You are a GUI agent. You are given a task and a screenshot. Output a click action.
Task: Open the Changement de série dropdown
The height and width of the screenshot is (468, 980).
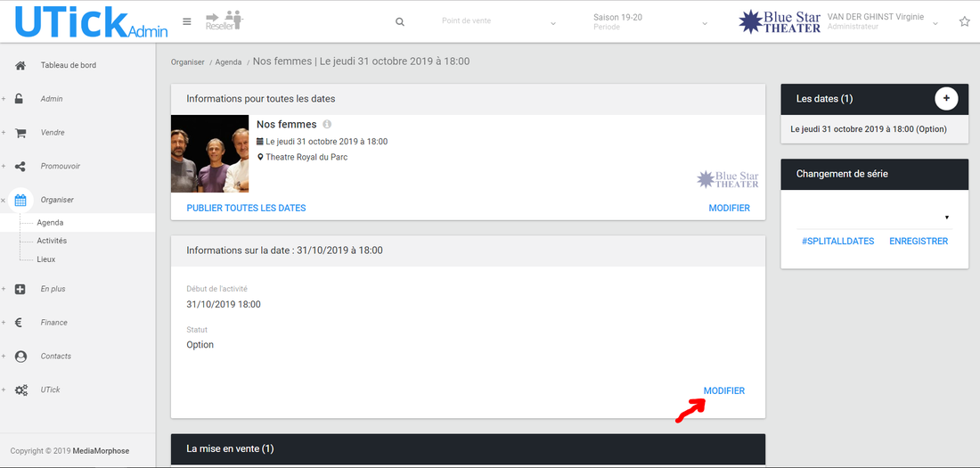click(873, 217)
